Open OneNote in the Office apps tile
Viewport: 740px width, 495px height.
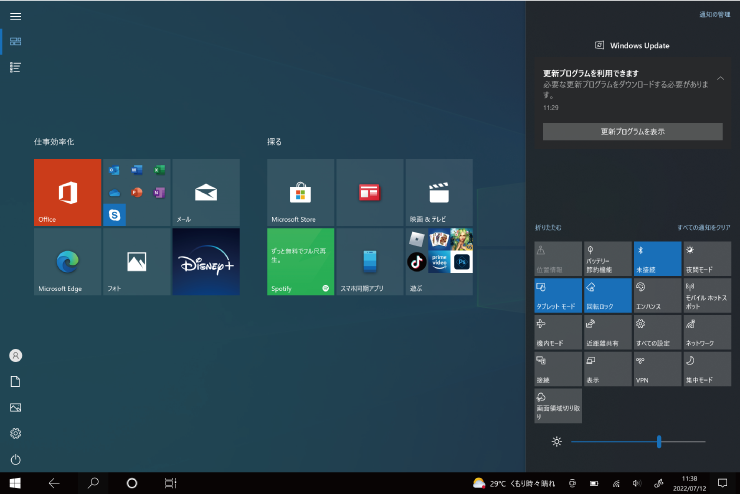(x=160, y=193)
